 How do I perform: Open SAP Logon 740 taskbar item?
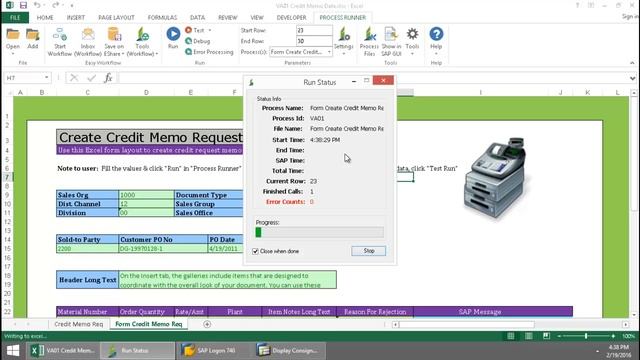point(213,351)
